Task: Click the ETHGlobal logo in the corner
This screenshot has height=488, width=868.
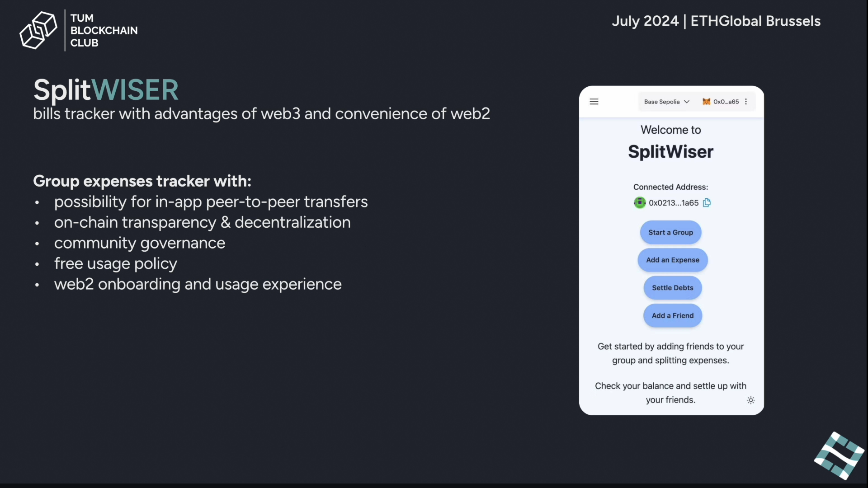Action: (839, 455)
